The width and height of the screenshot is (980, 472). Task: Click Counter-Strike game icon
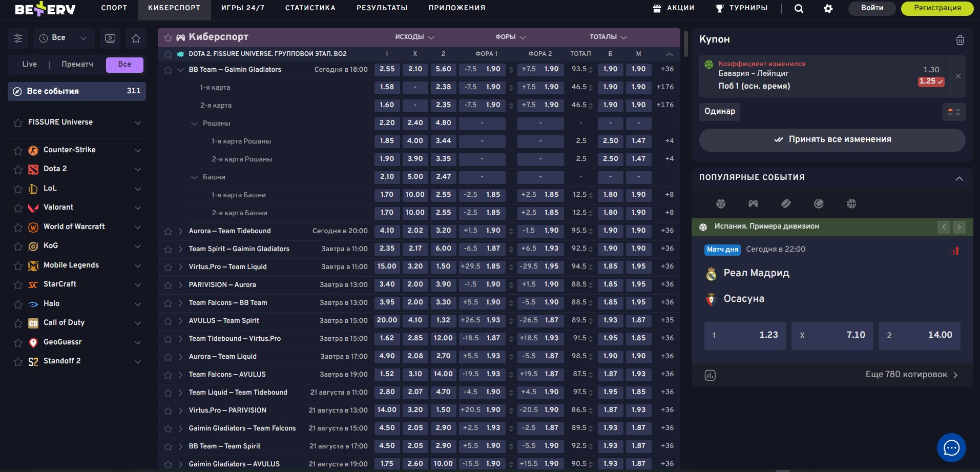(33, 150)
